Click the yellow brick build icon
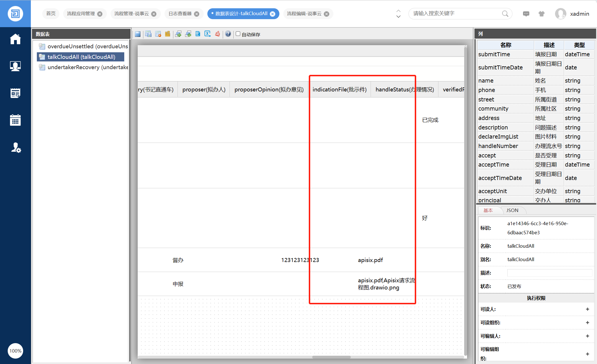 [x=168, y=34]
